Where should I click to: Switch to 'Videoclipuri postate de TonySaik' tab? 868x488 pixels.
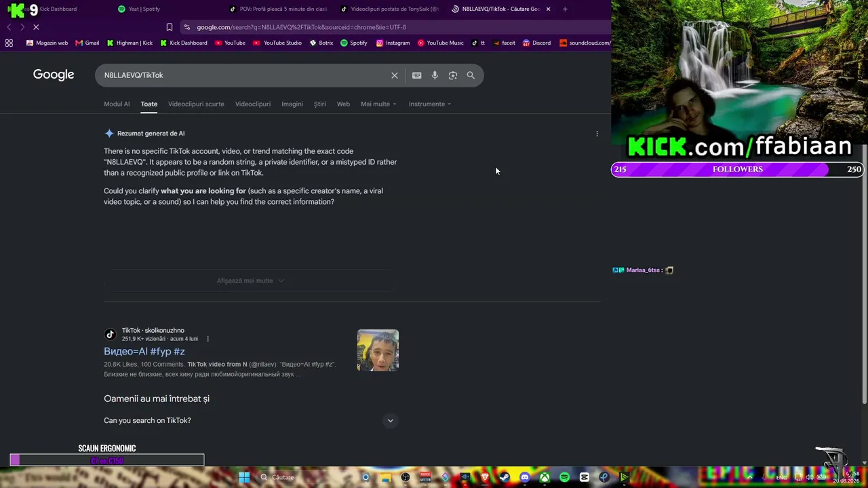coord(390,9)
